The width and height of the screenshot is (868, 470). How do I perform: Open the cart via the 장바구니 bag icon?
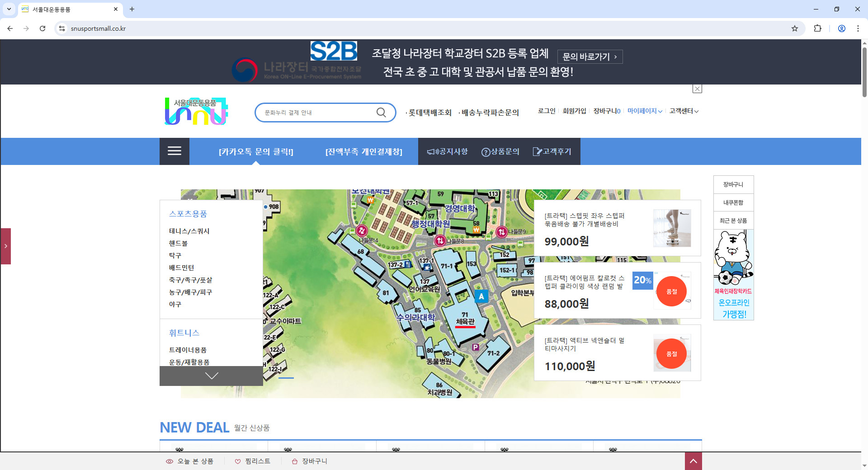[x=294, y=461]
